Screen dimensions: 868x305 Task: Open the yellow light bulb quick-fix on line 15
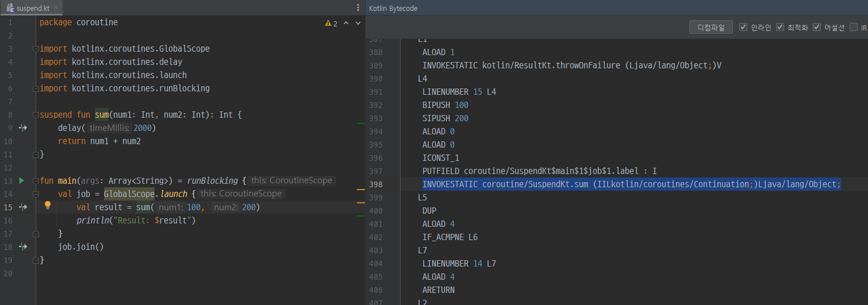[x=48, y=206]
